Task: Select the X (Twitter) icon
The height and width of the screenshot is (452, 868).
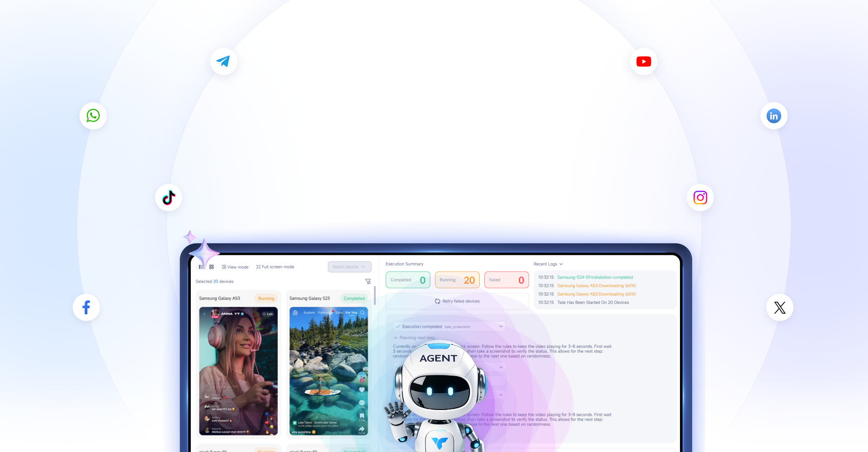Action: 779,308
